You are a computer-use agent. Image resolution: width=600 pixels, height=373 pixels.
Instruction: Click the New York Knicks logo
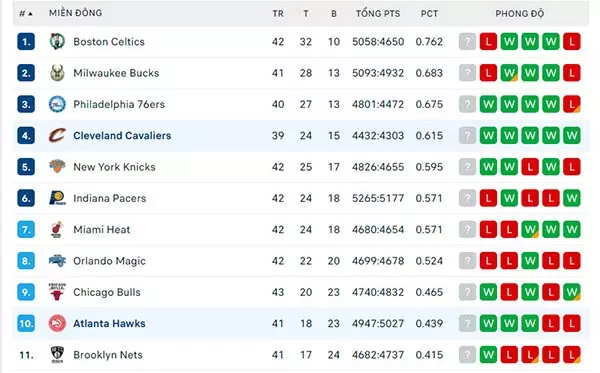(57, 166)
